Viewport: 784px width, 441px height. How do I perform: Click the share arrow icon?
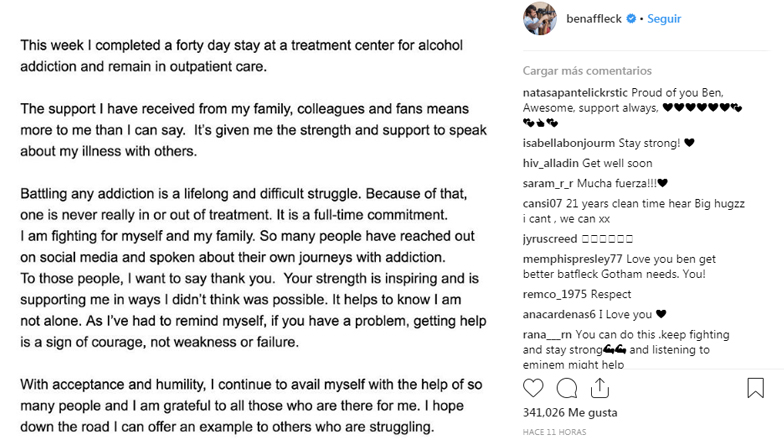[600, 388]
